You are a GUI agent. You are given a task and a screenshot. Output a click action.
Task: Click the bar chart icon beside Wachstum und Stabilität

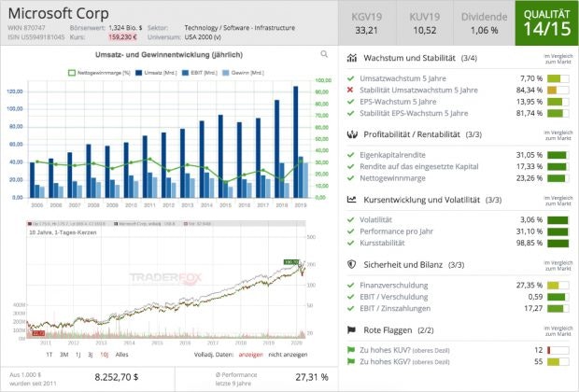(352, 59)
